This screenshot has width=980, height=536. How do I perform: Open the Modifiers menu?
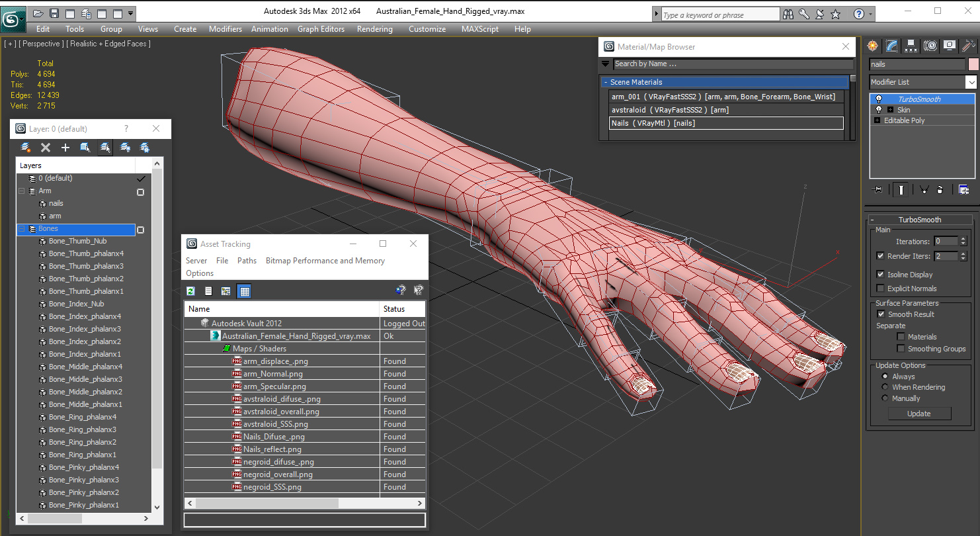click(x=225, y=29)
